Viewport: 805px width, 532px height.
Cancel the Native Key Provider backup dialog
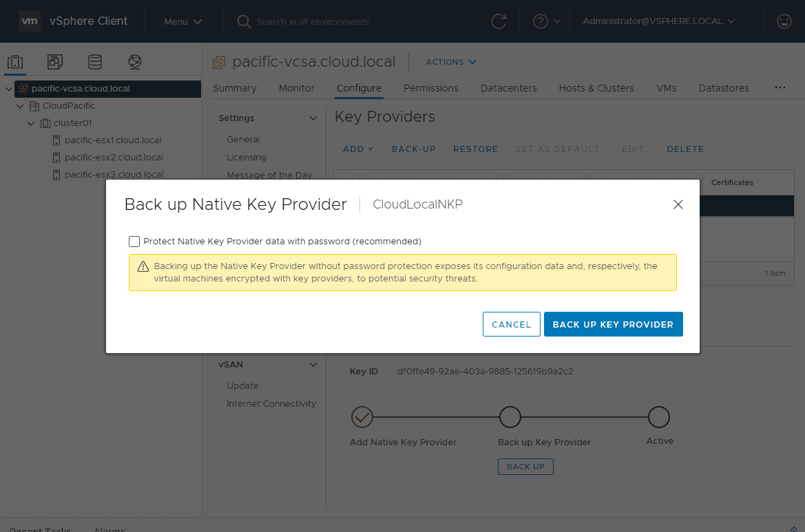tap(512, 323)
